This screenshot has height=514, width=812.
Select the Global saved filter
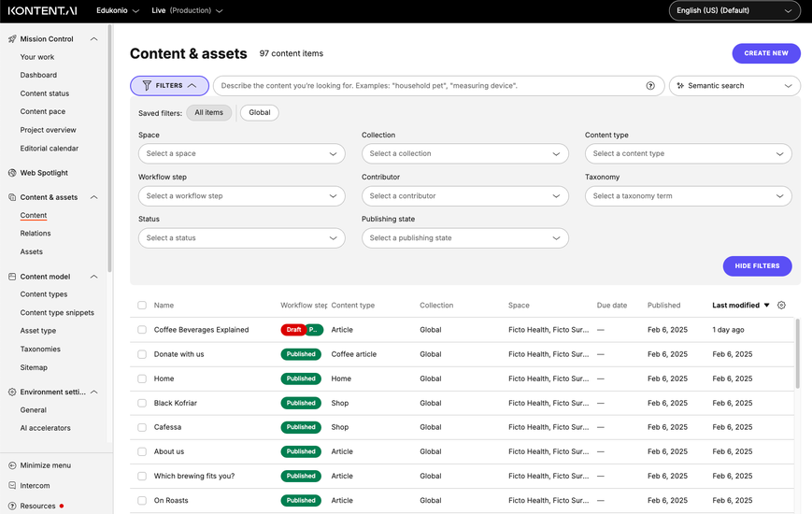tap(260, 112)
